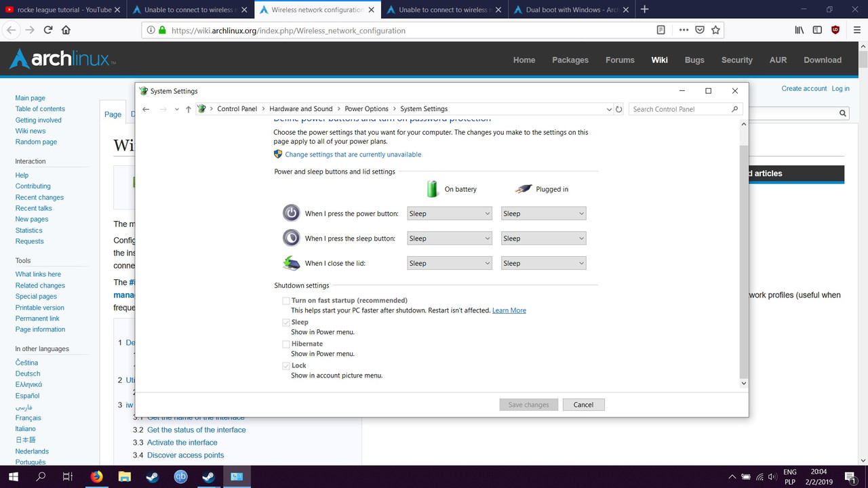Check Hibernate Show in Power menu
Viewport: 868px width, 488px height.
[285, 344]
